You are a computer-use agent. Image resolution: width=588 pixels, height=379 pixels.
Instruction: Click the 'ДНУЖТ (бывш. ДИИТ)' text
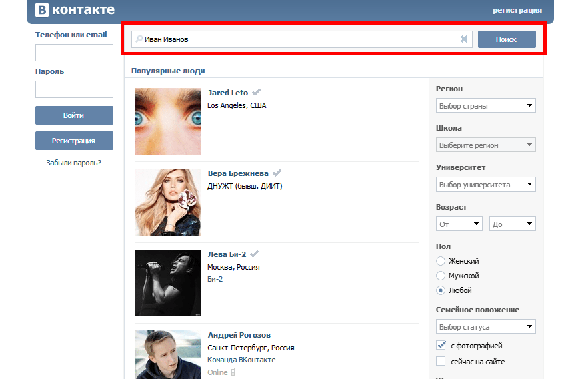[x=245, y=186]
